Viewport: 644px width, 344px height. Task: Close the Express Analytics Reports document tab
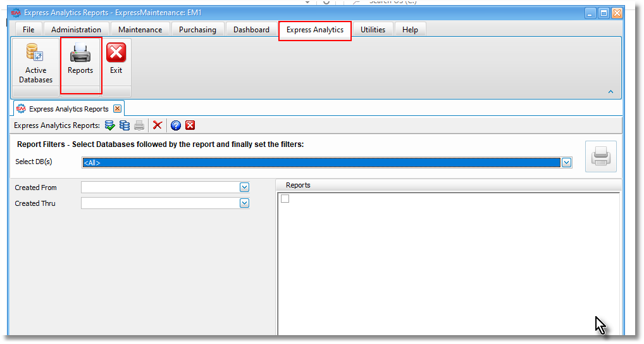[x=118, y=108]
